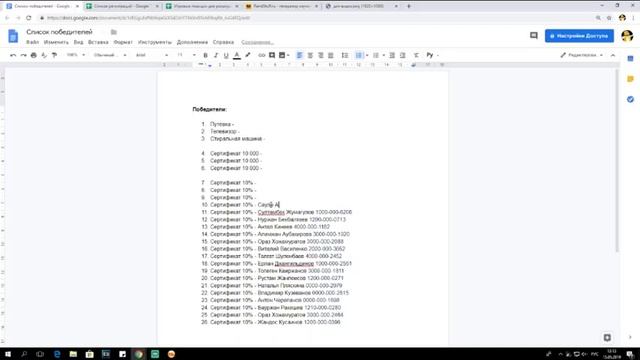Click the move to folder icon
640x360 pixels.
114,32
